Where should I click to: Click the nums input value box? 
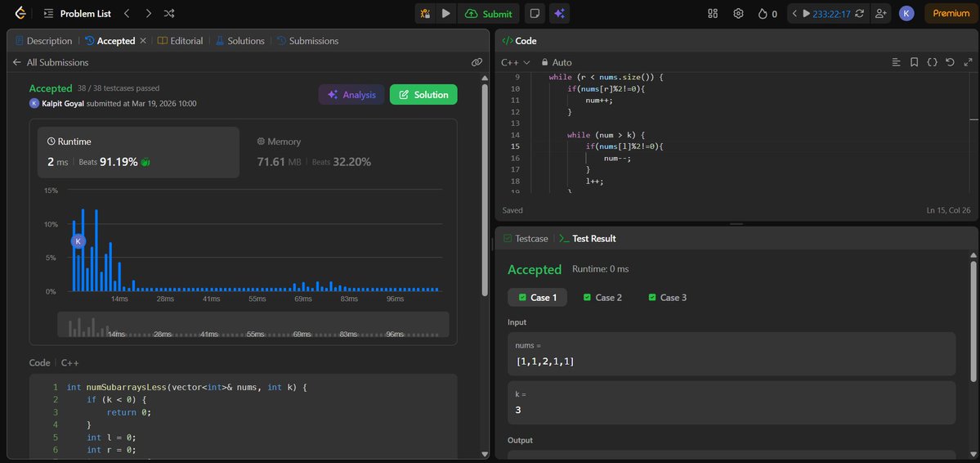(732, 353)
